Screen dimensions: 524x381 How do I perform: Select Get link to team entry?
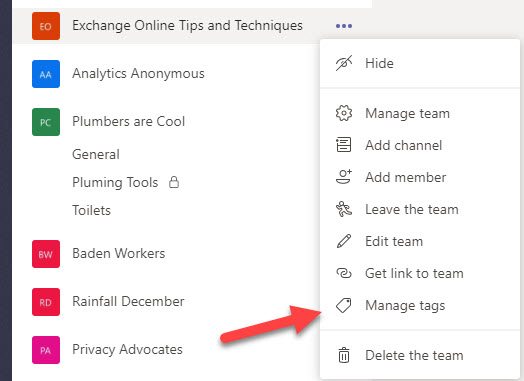pyautogui.click(x=420, y=273)
